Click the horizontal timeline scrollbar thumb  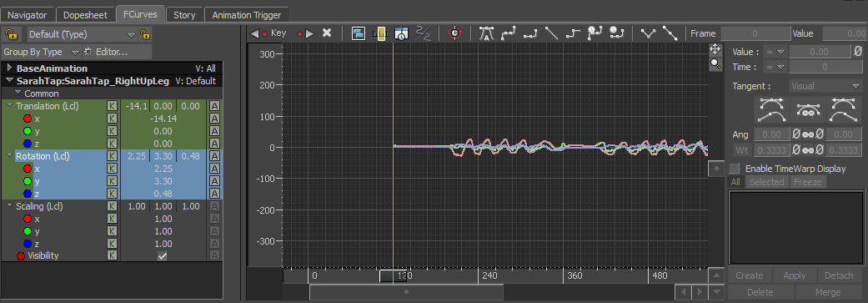coord(406,291)
